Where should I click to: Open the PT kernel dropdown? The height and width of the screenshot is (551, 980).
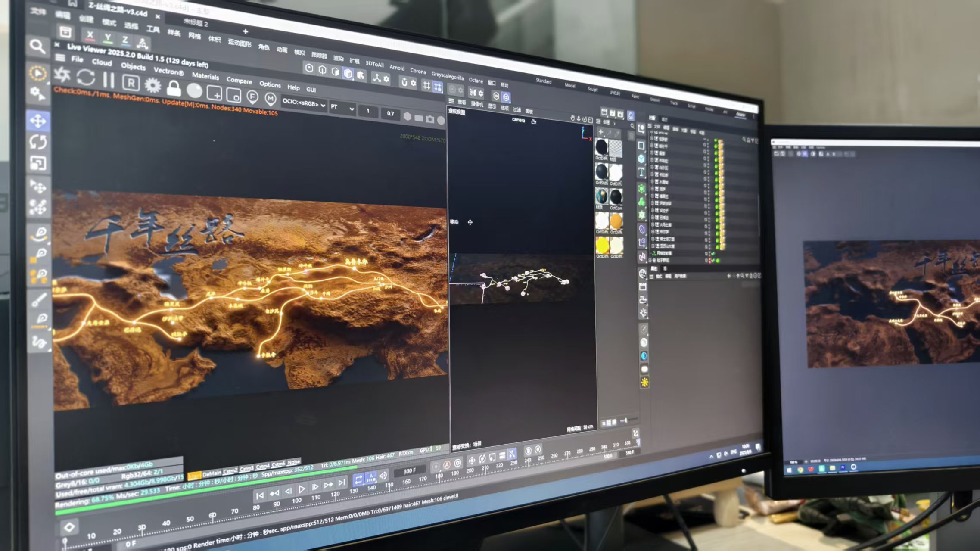[342, 108]
